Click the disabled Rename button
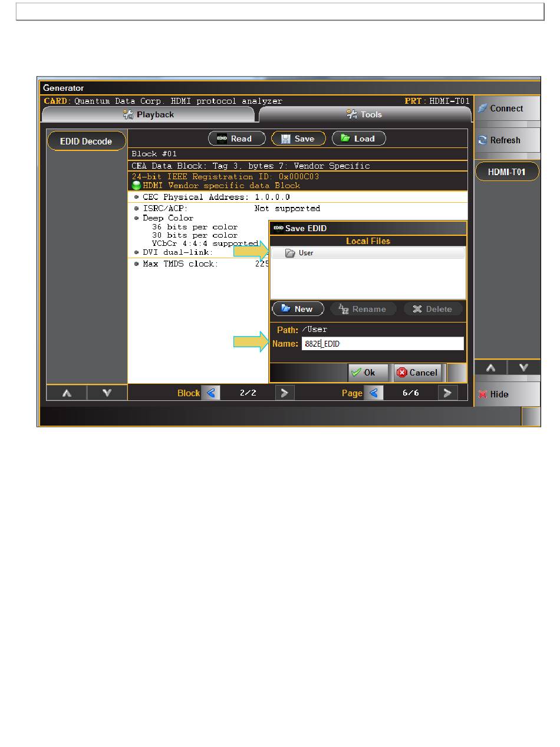This screenshot has width=560, height=747. pyautogui.click(x=363, y=309)
